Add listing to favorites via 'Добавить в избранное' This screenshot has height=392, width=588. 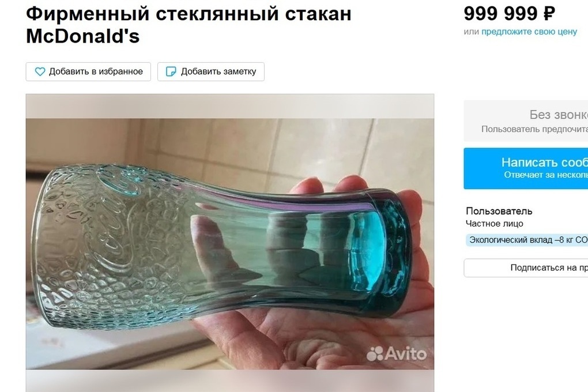coord(88,71)
